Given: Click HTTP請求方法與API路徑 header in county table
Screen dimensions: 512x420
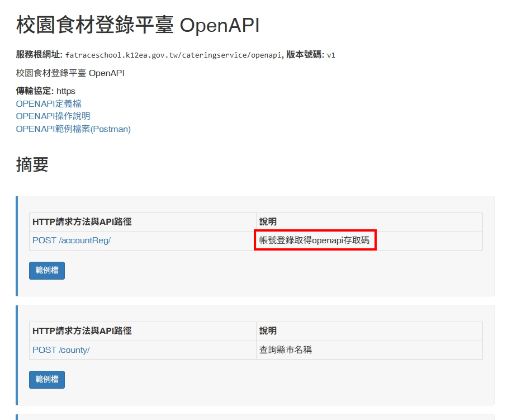Looking at the screenshot, I should click(82, 331).
